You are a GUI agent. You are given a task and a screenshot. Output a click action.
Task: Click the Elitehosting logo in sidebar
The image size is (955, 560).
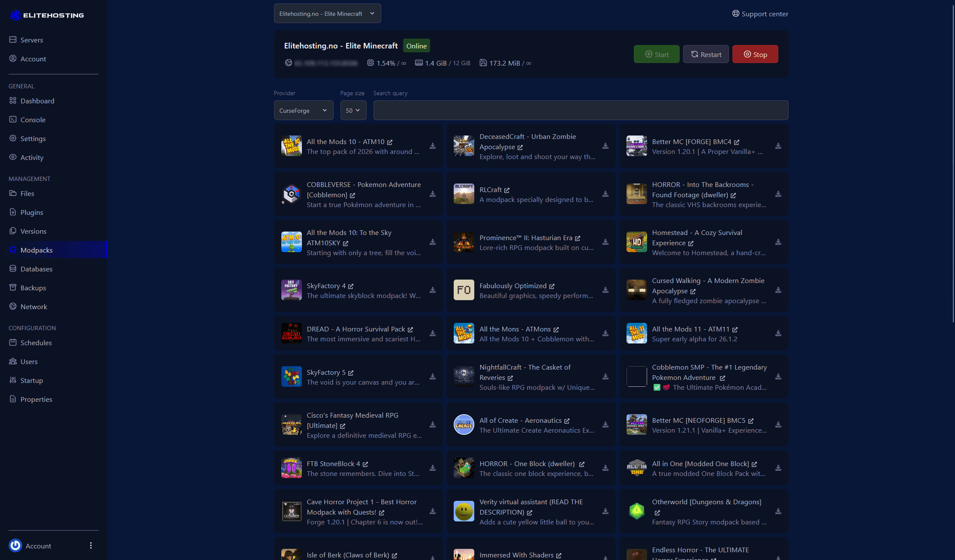(47, 15)
